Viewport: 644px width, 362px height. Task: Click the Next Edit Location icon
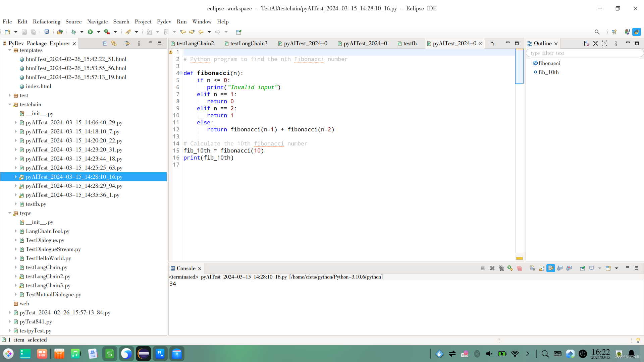(192, 32)
